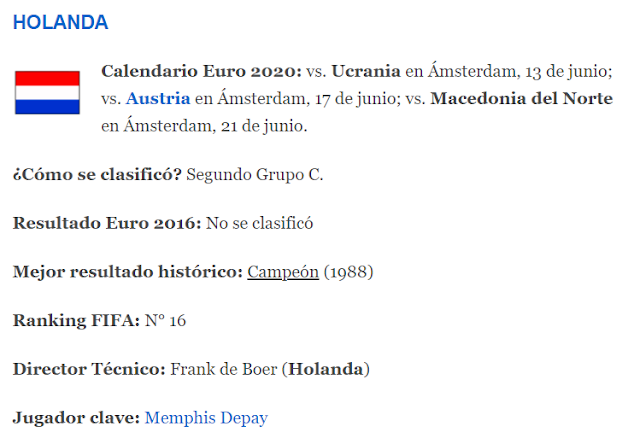The height and width of the screenshot is (444, 640).
Task: Click the ¿Cómo se clasificó? label
Action: click(97, 175)
